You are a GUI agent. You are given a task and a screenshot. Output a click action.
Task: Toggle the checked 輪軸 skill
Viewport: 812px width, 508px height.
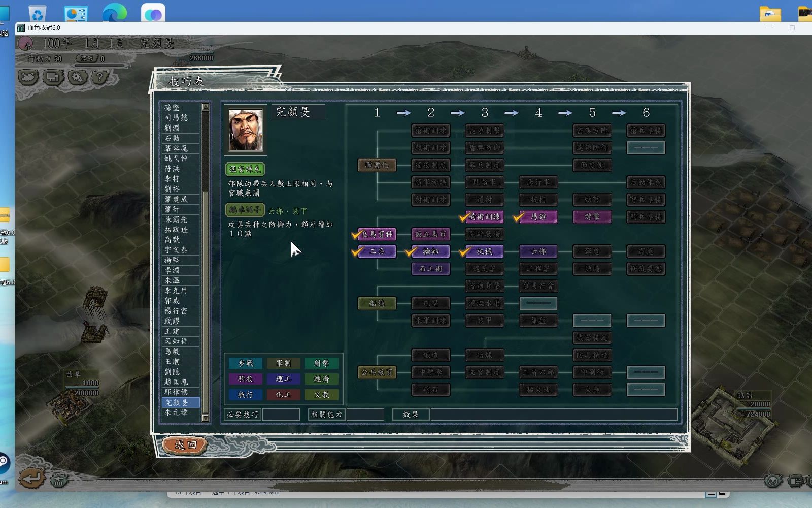tap(430, 251)
